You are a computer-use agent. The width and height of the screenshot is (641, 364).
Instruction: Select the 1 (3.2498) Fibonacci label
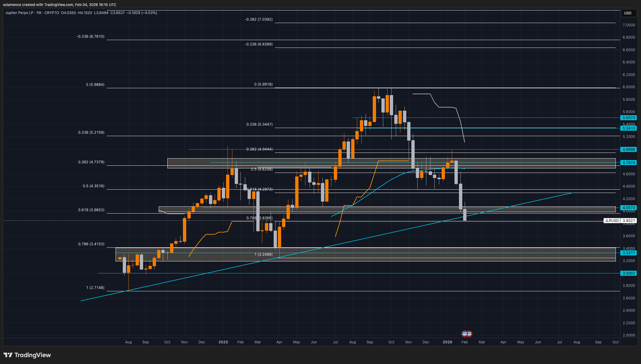263,254
